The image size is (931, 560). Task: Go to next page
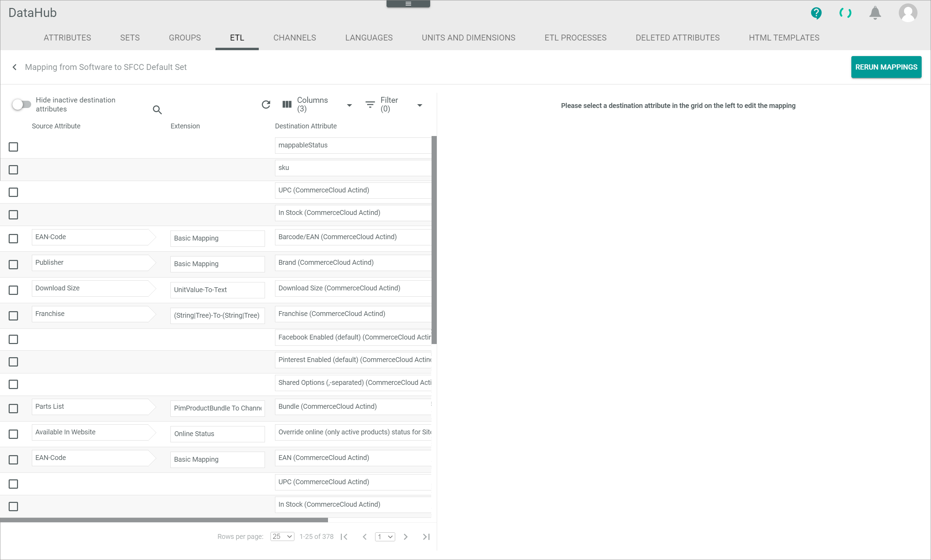(406, 536)
